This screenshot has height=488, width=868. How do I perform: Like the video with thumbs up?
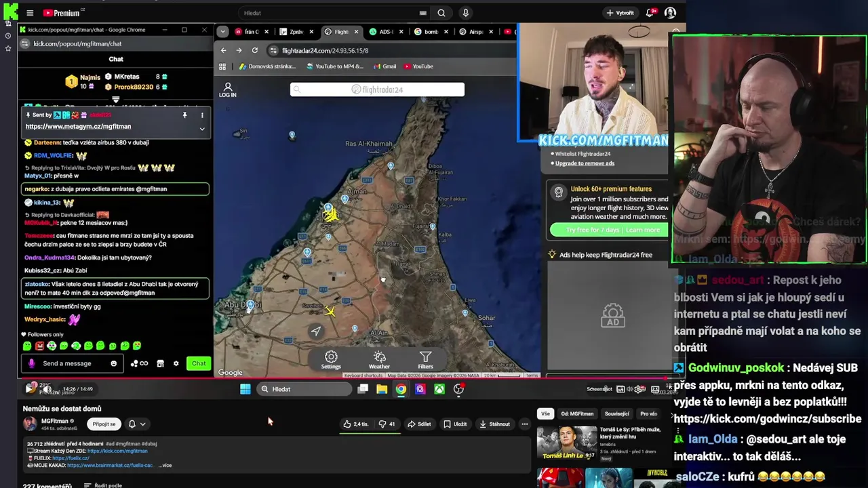355,424
